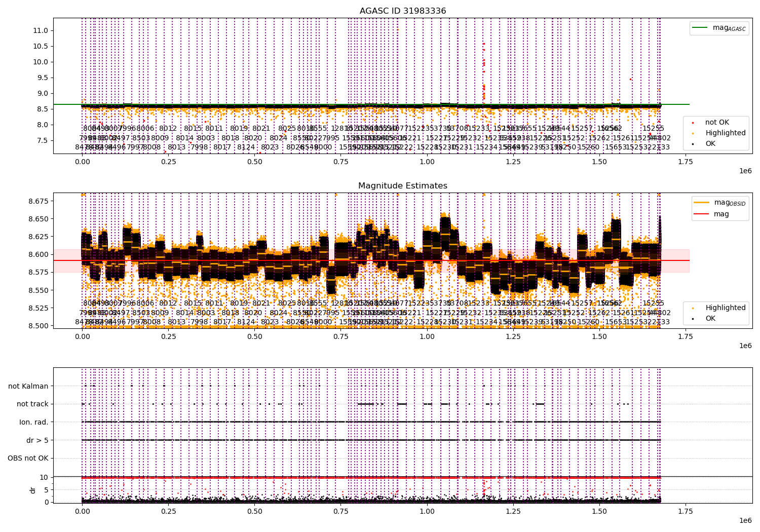Click red line sample of 'mag' legend entry
This screenshot has height=532, width=760.
point(702,214)
